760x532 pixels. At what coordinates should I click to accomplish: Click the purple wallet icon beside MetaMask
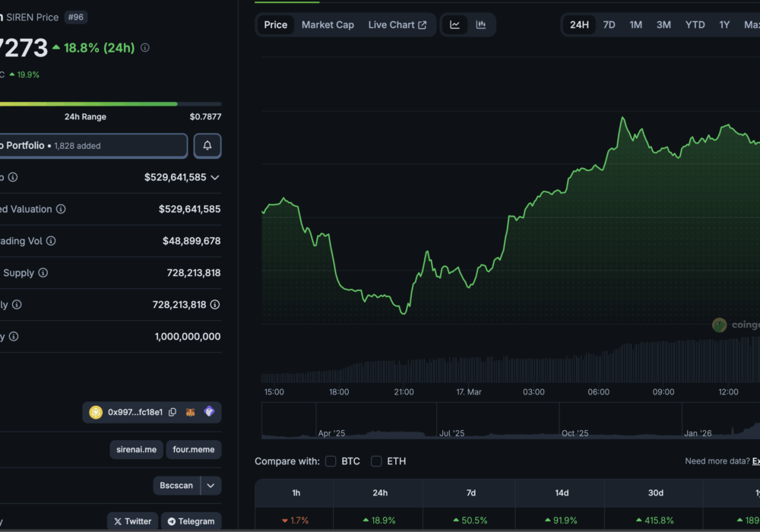tap(209, 412)
